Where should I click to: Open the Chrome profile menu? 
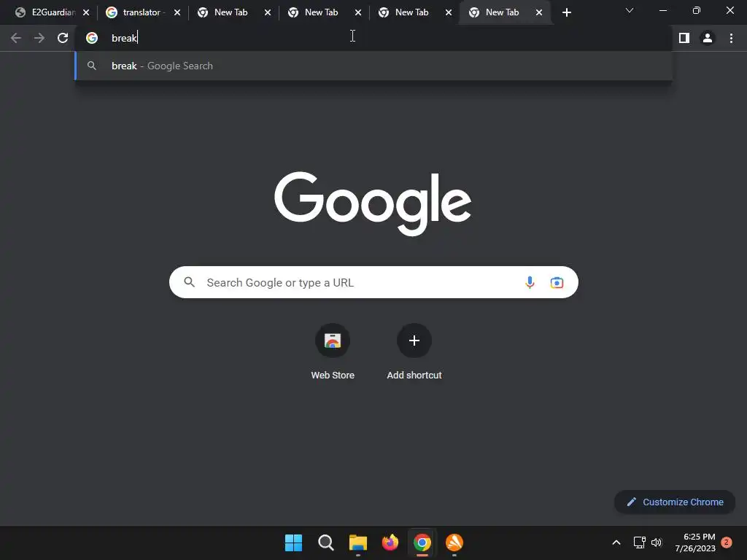pos(708,38)
